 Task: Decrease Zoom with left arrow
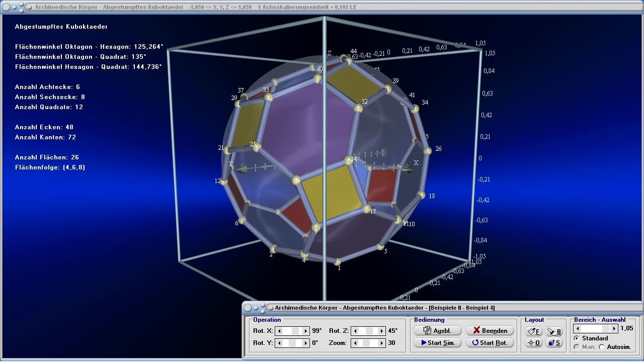355,343
